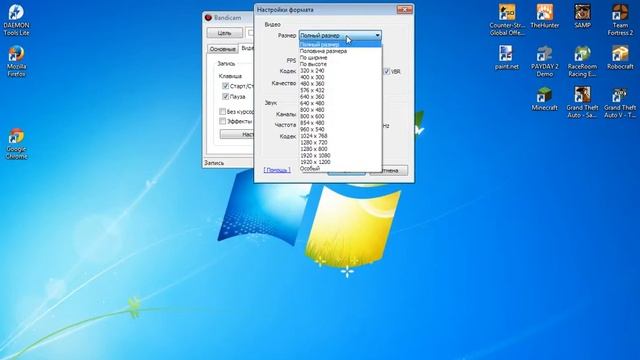This screenshot has height=360, width=640.
Task: Open SAMP desktop icon
Action: [582, 17]
